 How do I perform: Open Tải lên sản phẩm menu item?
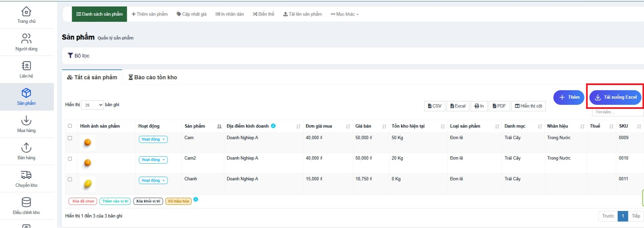pyautogui.click(x=302, y=14)
